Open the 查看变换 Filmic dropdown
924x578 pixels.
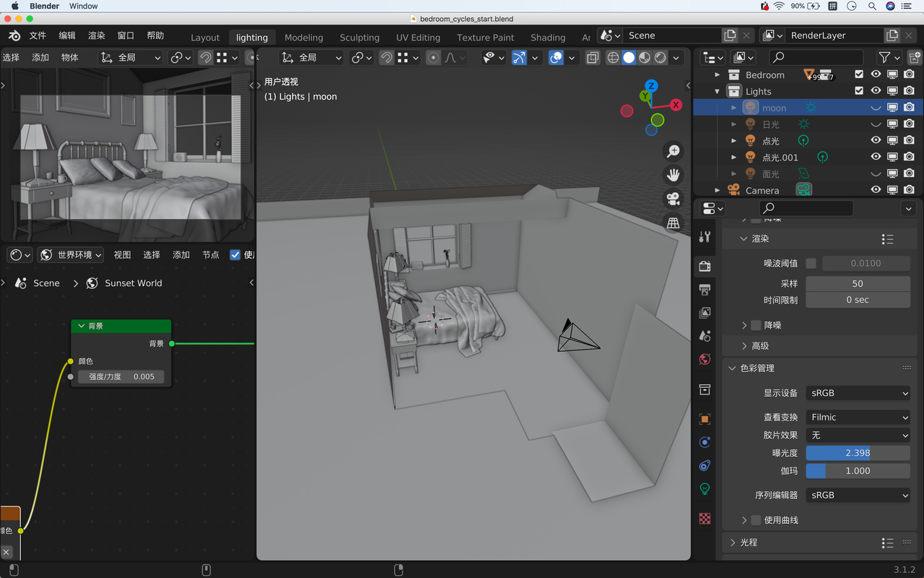pos(858,417)
